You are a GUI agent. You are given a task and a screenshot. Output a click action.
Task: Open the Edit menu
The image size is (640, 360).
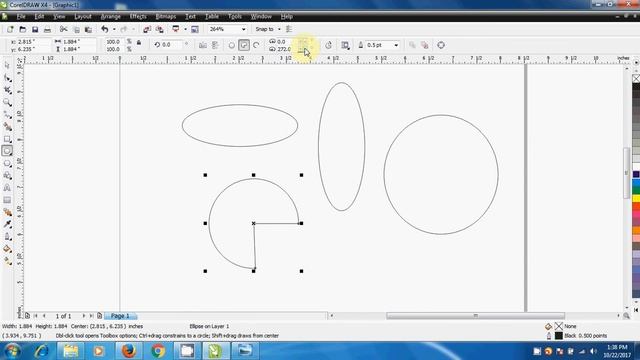[39, 16]
